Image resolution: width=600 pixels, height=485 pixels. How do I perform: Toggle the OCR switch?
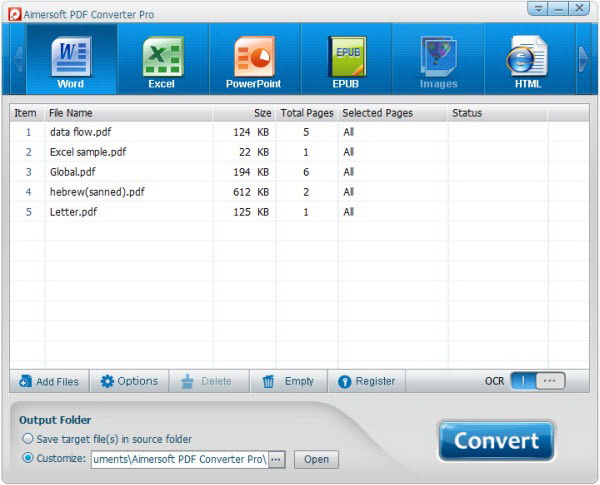(538, 381)
